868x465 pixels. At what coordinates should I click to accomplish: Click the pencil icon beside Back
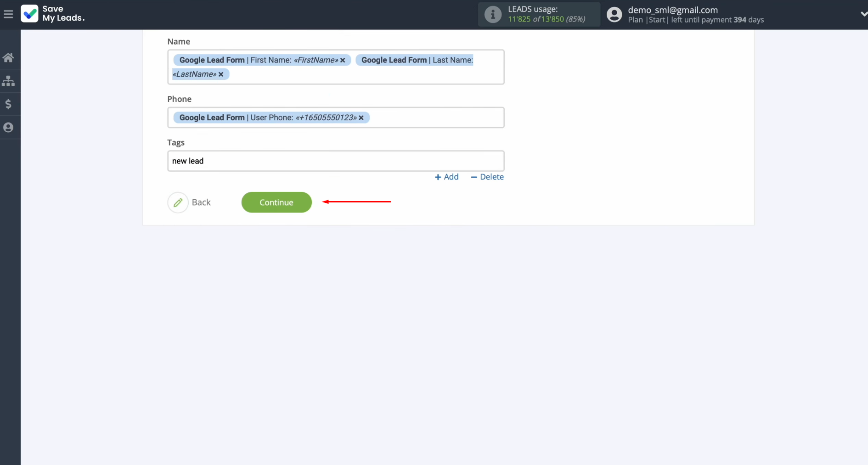pos(178,202)
